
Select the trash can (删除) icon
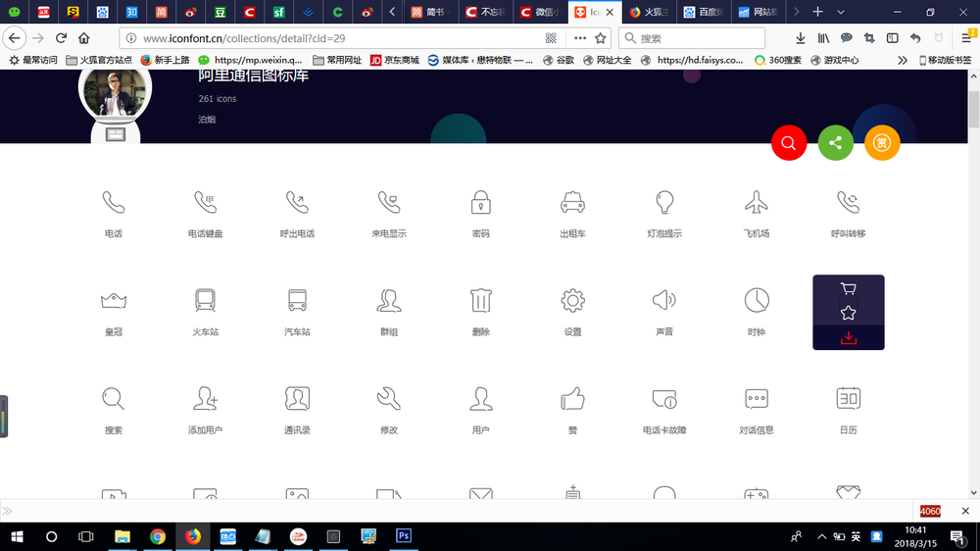pyautogui.click(x=480, y=300)
